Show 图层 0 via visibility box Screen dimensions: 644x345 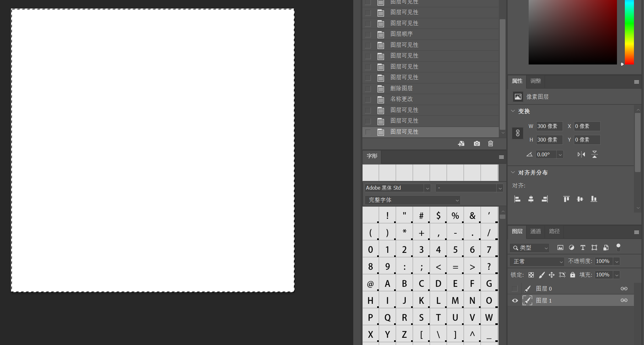tap(515, 289)
